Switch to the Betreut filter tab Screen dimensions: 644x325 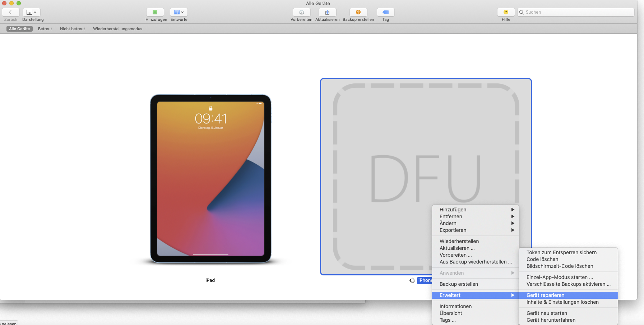(45, 29)
